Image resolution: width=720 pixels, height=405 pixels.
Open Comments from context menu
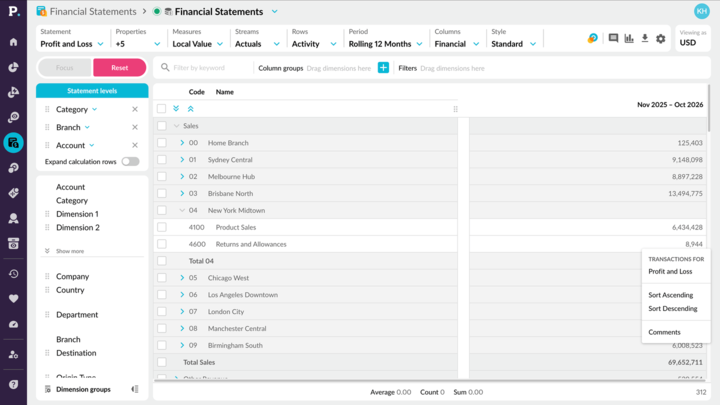click(x=664, y=332)
